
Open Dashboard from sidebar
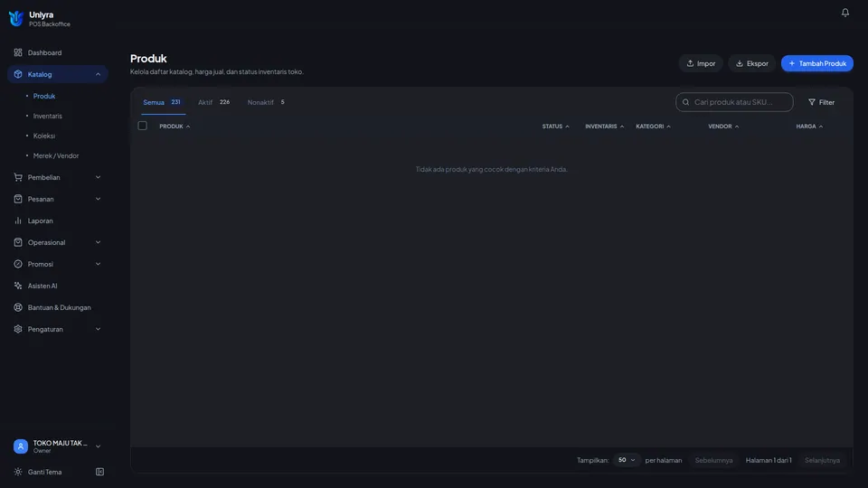point(58,52)
